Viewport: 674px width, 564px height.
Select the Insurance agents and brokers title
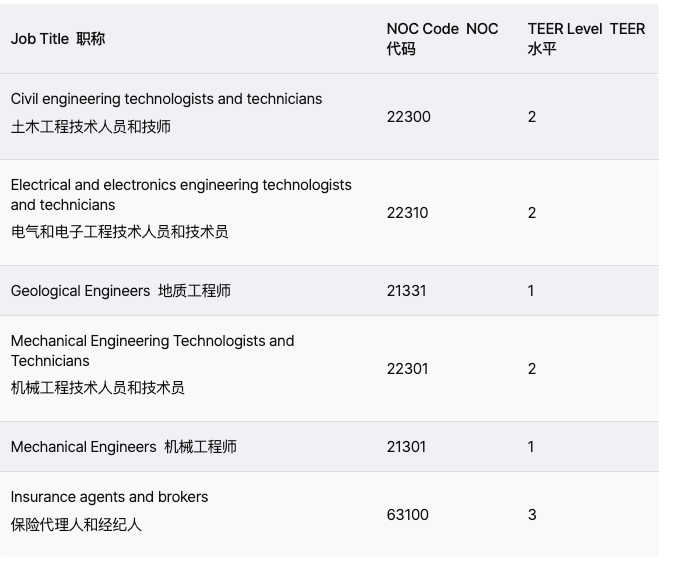pos(109,497)
